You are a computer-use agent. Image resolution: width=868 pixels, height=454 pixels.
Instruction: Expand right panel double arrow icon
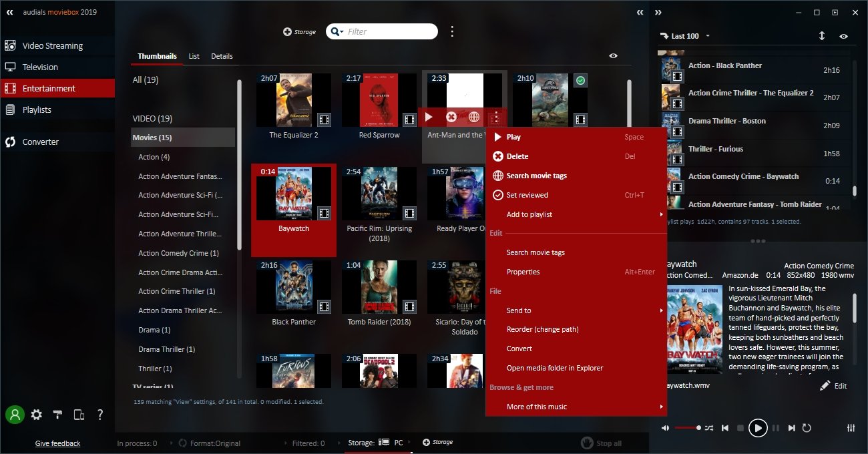(658, 12)
